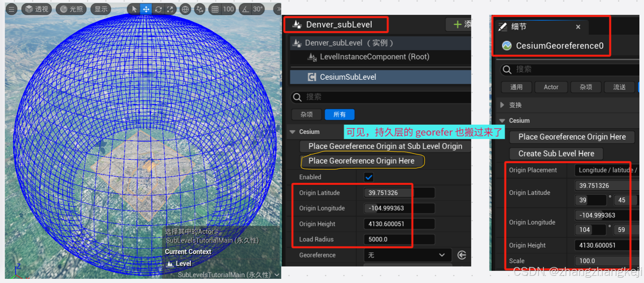Click the green add component button
The height and width of the screenshot is (283, 644).
coord(459,24)
